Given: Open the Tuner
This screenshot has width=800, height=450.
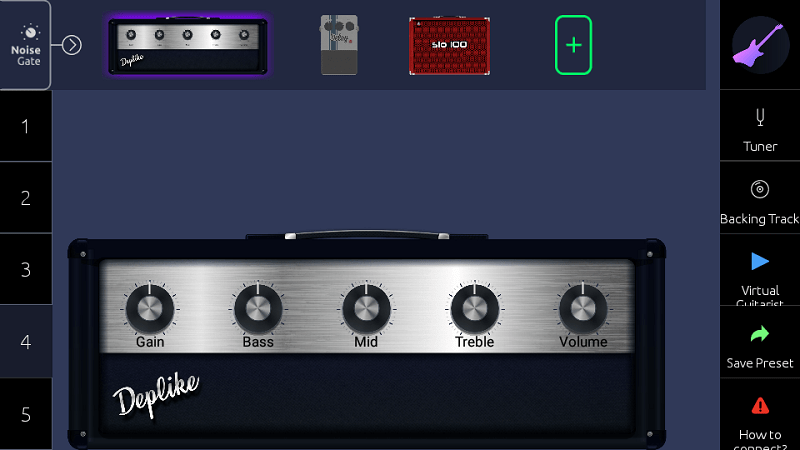Looking at the screenshot, I should [x=760, y=126].
